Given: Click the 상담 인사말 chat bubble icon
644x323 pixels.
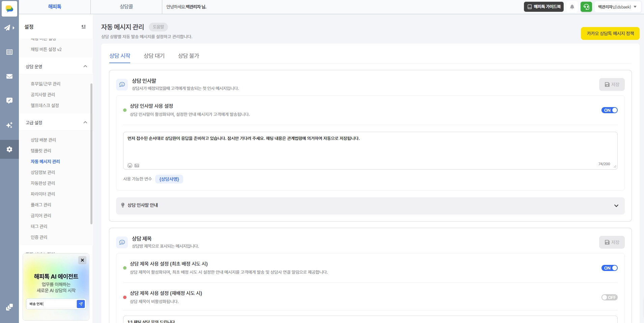Looking at the screenshot, I should coord(122,84).
